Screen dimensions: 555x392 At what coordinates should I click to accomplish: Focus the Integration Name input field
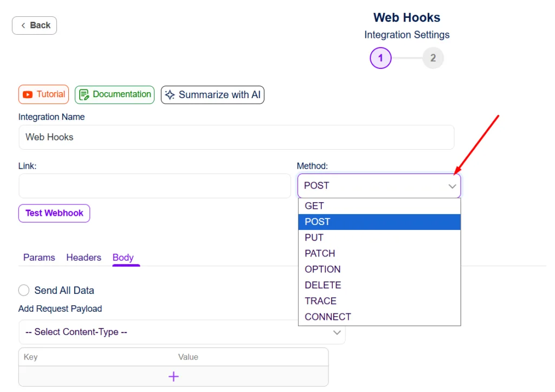236,137
